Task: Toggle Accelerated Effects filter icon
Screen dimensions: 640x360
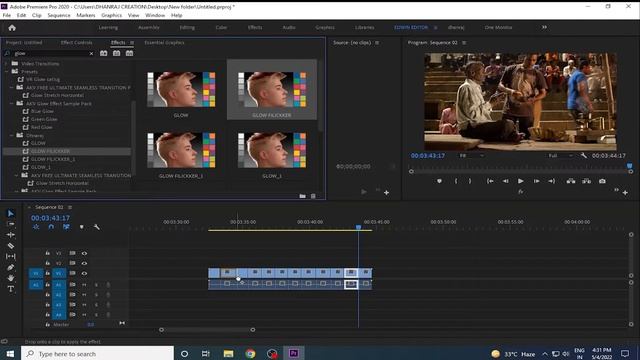Action: coord(104,53)
